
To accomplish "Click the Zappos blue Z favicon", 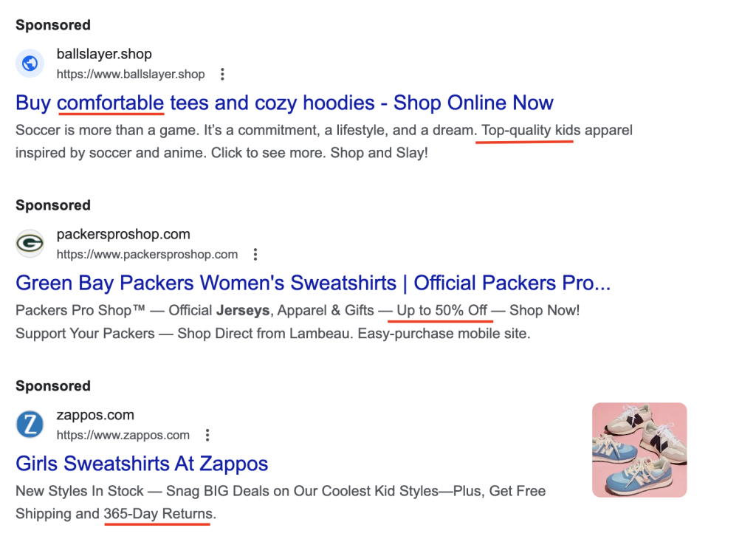I will click(30, 425).
